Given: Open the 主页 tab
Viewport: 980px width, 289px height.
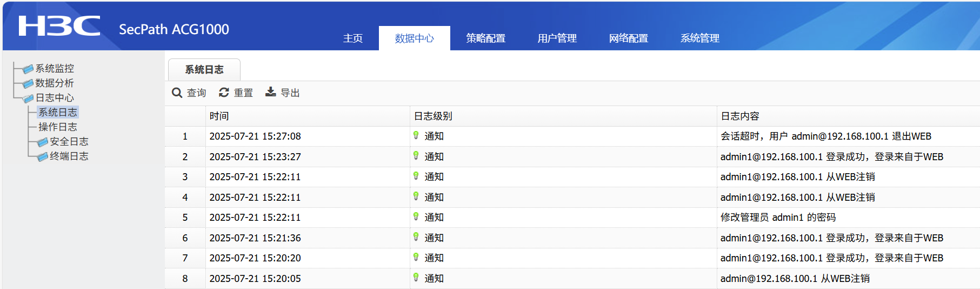Looking at the screenshot, I should 353,38.
